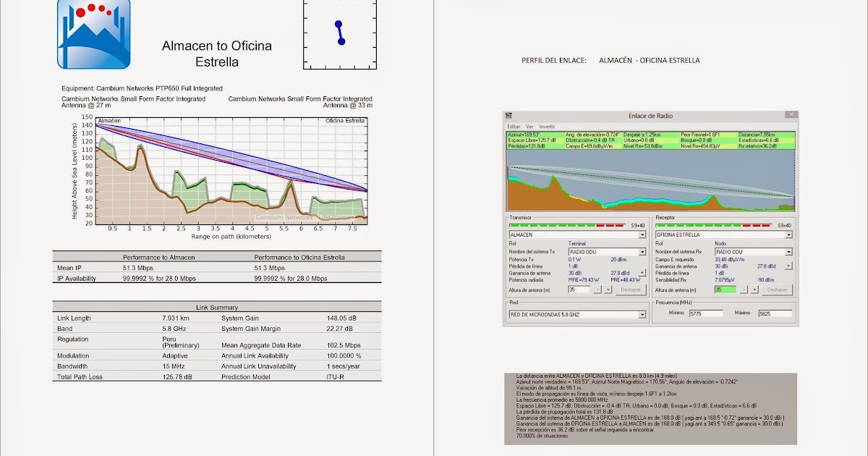
Task: Decrease transmitter antenna height
Action: coord(597,290)
